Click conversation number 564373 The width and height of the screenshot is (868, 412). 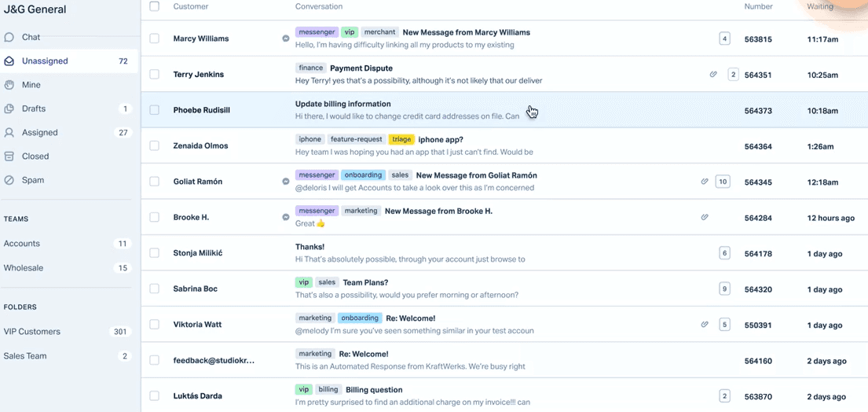point(758,111)
